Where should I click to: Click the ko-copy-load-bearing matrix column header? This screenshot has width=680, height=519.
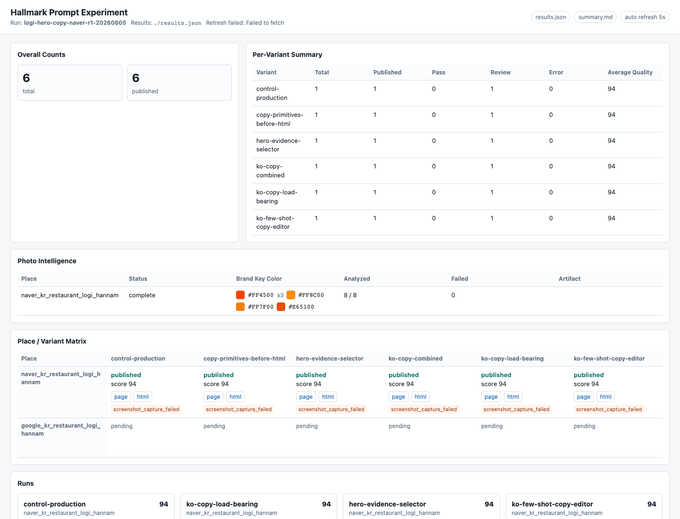click(512, 359)
